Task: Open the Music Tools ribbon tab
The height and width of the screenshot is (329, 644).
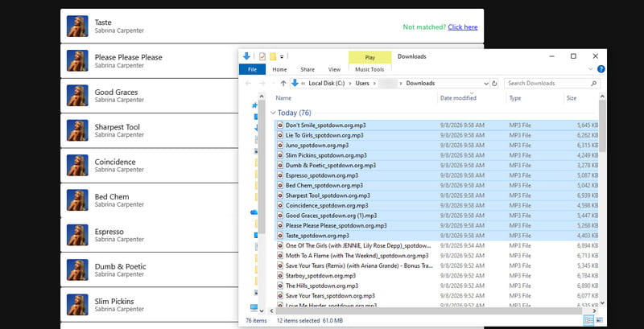Action: point(369,70)
